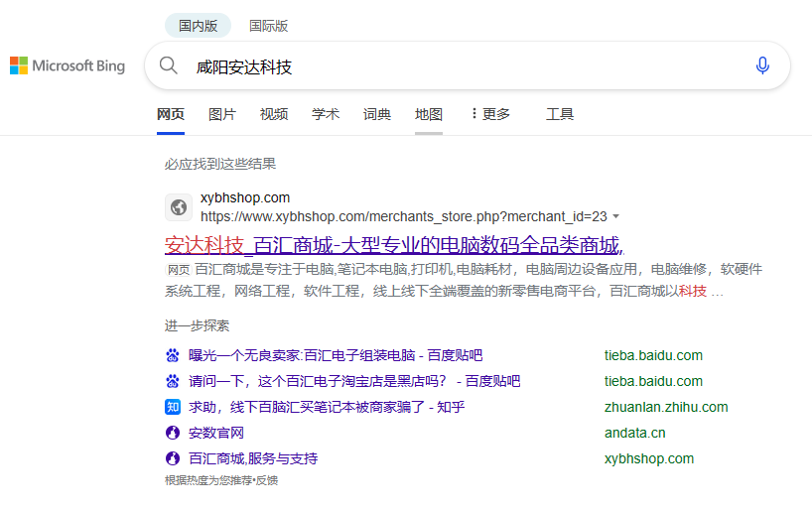Click first tieba.baidu.com domain, 曝光 row
812x512 pixels.
[653, 355]
